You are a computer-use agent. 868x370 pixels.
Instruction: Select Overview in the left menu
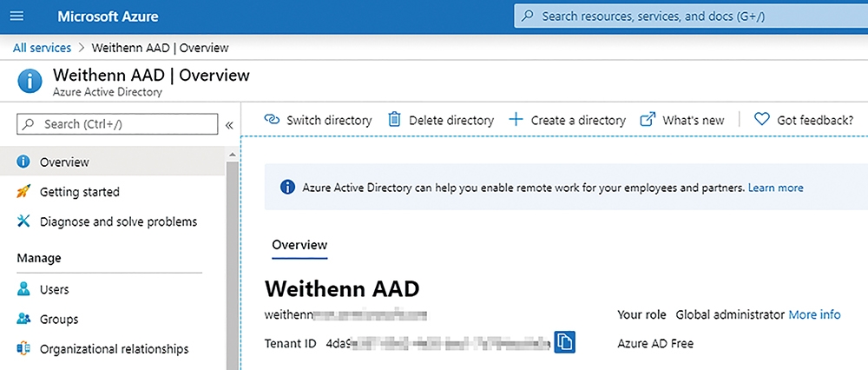pyautogui.click(x=112, y=162)
